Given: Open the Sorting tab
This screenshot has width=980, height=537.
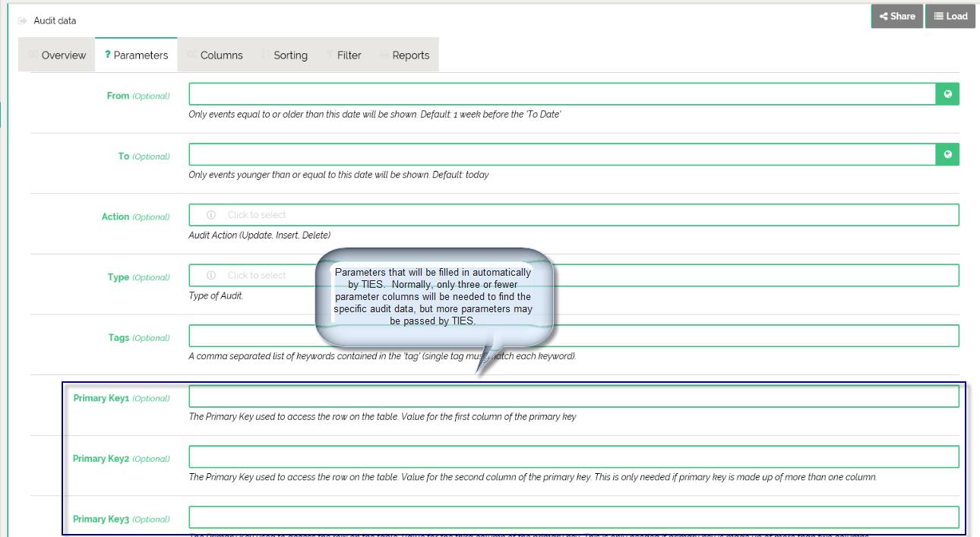Looking at the screenshot, I should point(290,55).
